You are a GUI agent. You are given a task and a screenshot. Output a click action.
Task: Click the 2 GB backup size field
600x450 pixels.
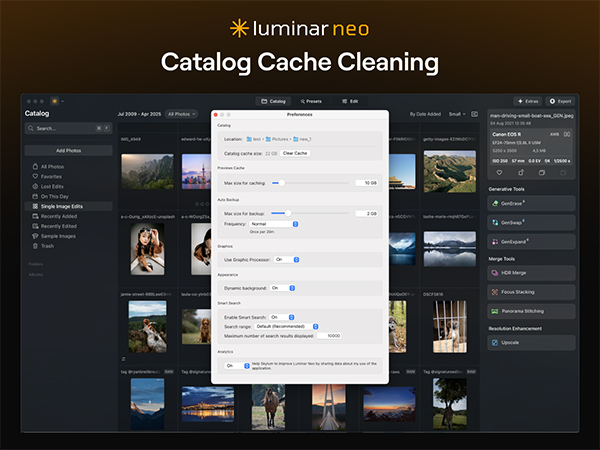[367, 214]
